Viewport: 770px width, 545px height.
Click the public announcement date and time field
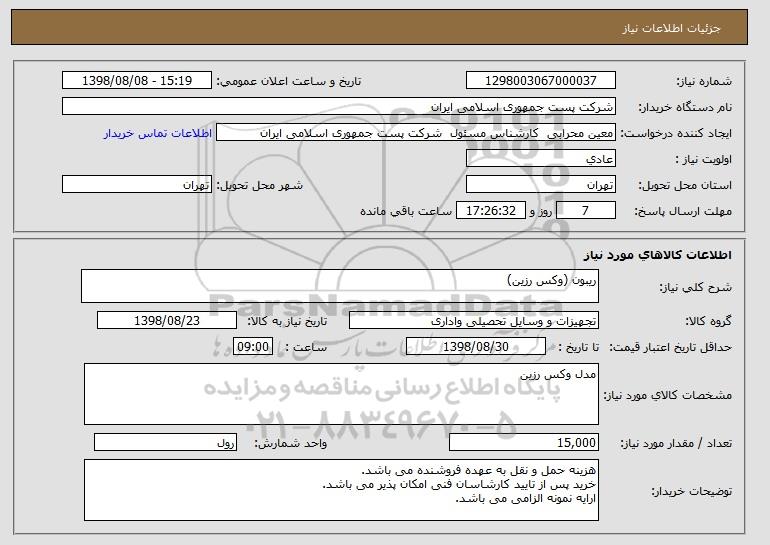click(x=137, y=81)
